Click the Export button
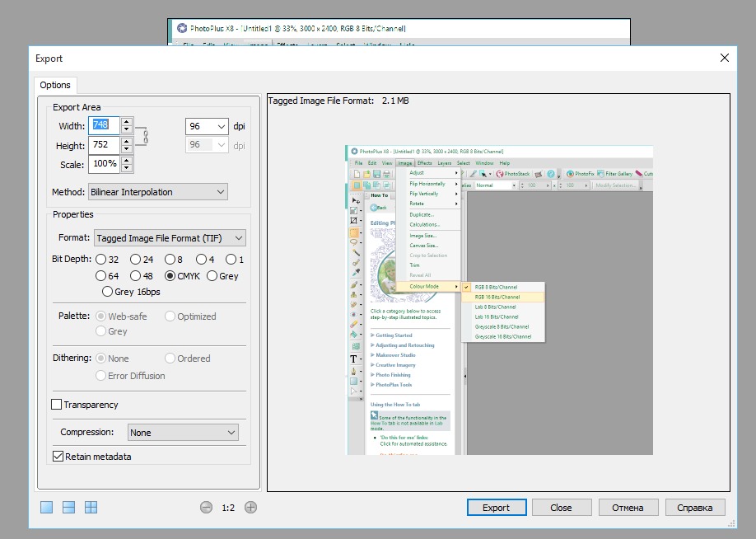Screen dimensions: 756x539 (x=496, y=508)
